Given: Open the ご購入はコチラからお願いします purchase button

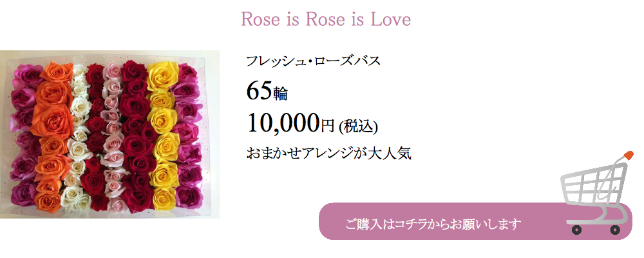Looking at the screenshot, I should pyautogui.click(x=475, y=221).
